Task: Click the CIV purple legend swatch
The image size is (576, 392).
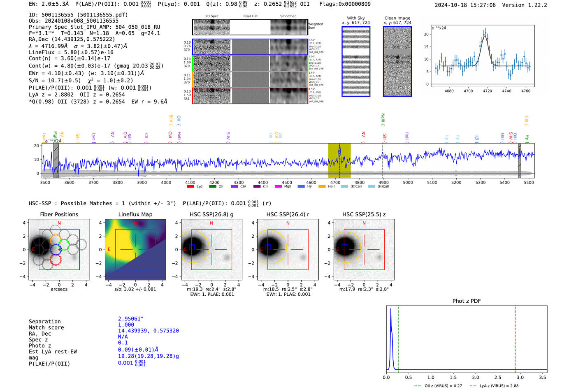Action: 235,187
